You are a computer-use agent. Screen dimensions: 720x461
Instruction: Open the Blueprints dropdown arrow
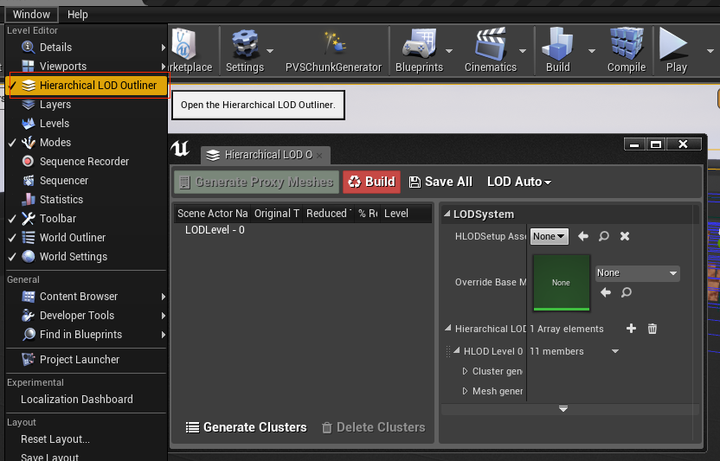point(449,51)
